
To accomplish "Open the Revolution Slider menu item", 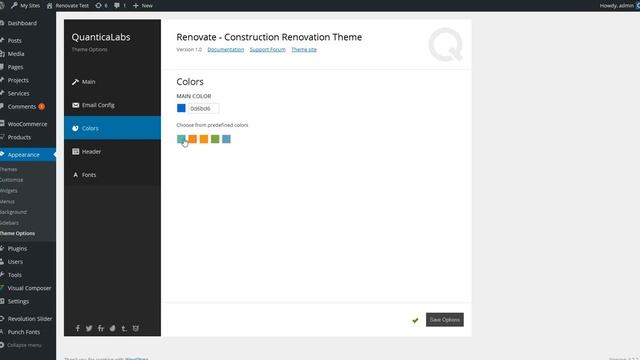I will point(30,319).
